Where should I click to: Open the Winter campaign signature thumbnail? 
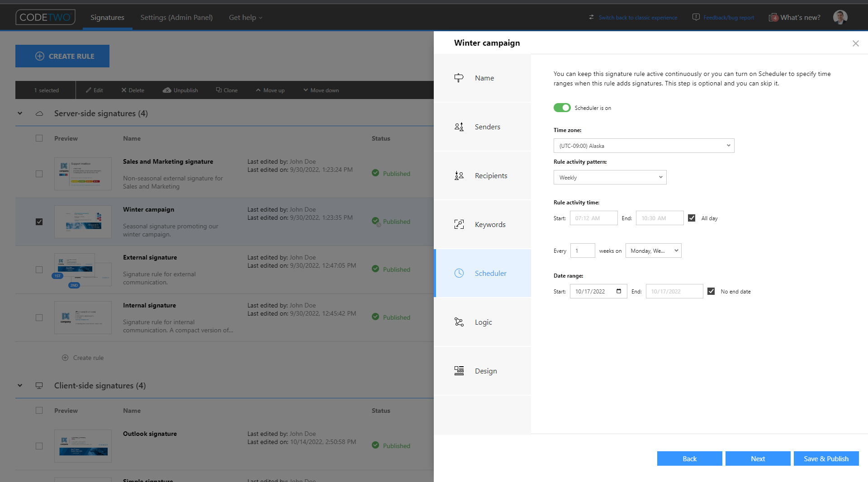coord(83,222)
